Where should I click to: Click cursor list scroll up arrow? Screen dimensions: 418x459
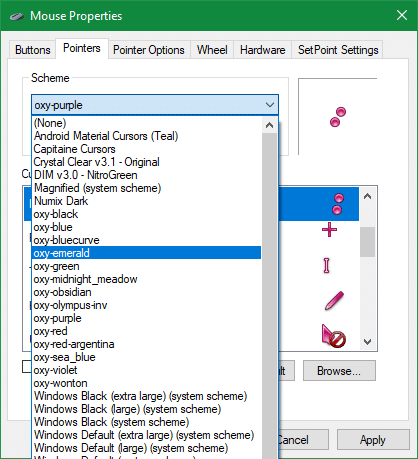tap(368, 196)
